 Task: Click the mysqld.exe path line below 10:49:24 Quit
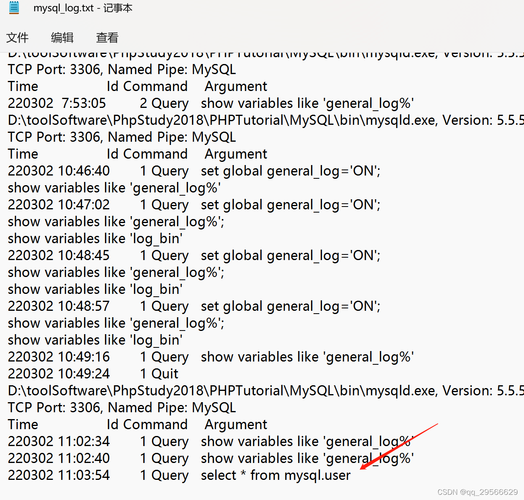point(266,390)
